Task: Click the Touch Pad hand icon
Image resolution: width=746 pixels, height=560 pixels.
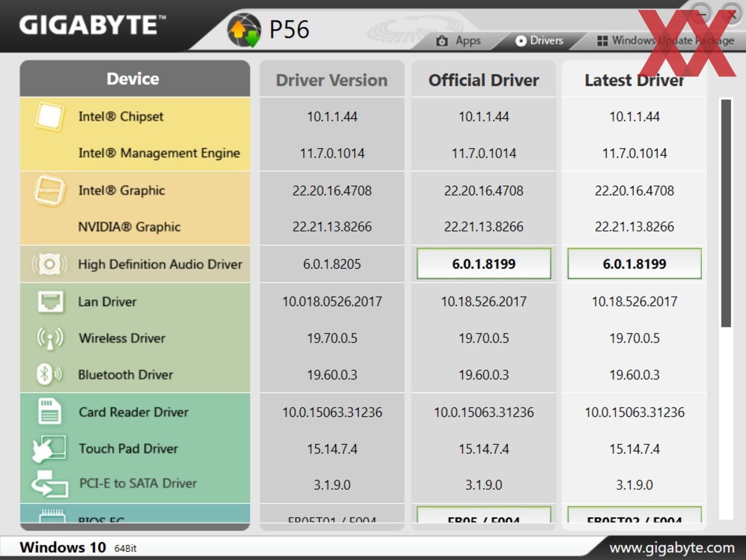Action: (x=49, y=449)
